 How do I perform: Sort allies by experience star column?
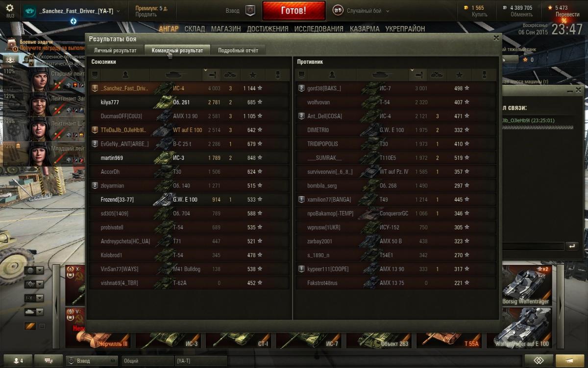253,75
